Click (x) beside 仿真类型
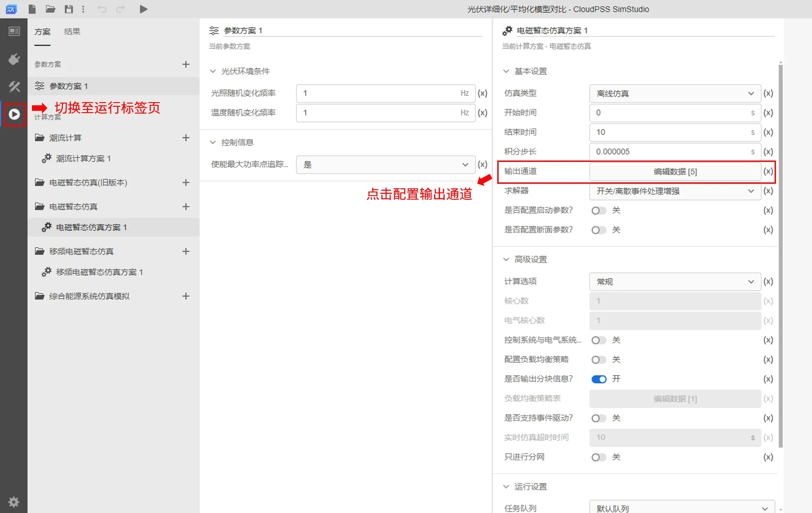Viewport: 812px width, 513px height. click(x=768, y=93)
